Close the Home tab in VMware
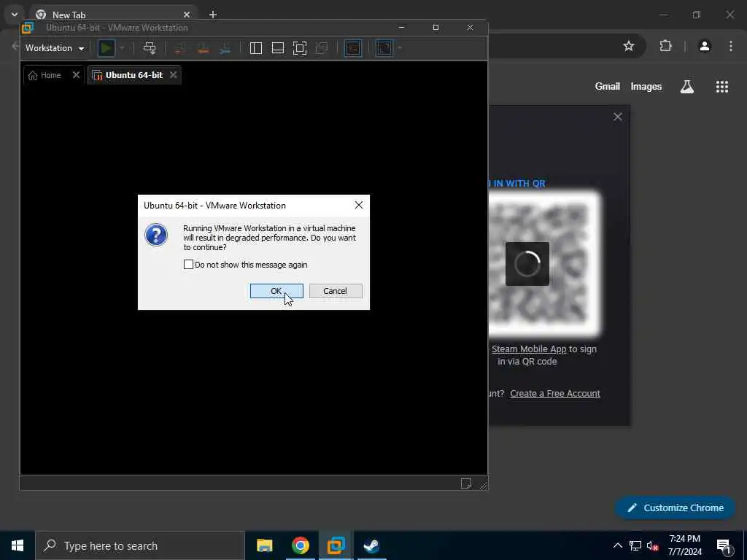 (76, 75)
